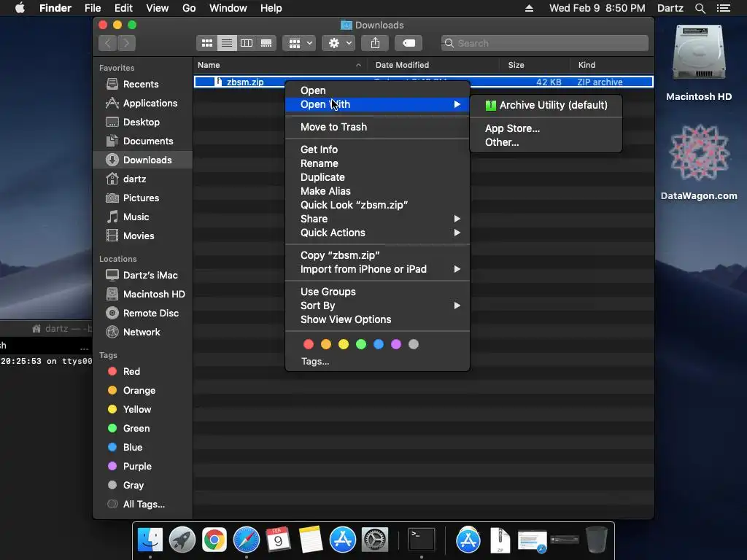Apply the purple tag dot in context menu
747x560 pixels.
tap(396, 344)
